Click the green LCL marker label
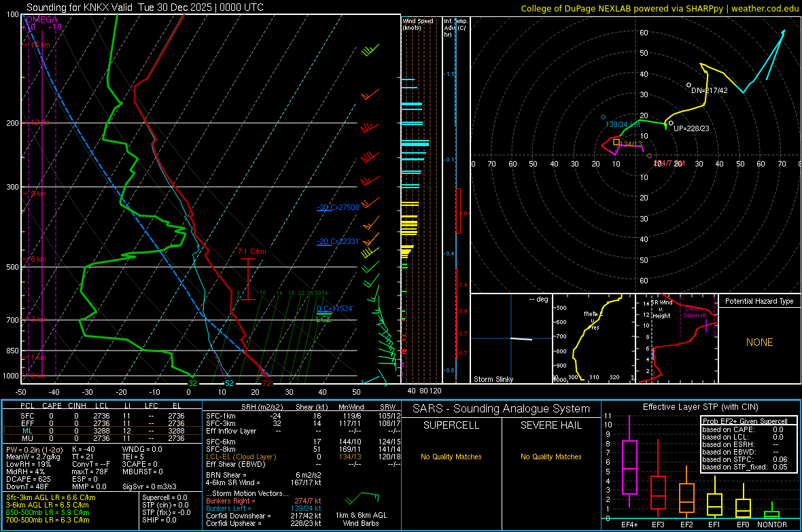Viewport: 802px width, 532px height. tap(324, 319)
